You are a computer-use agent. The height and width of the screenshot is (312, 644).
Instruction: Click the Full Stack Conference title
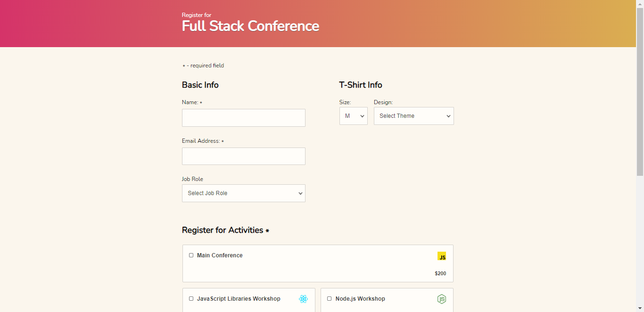pos(250,26)
